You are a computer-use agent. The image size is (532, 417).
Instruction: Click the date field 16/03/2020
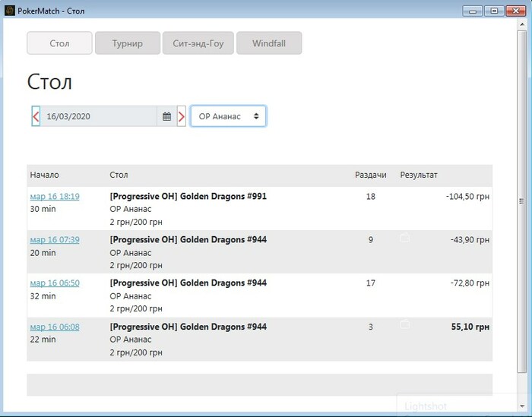(99, 116)
